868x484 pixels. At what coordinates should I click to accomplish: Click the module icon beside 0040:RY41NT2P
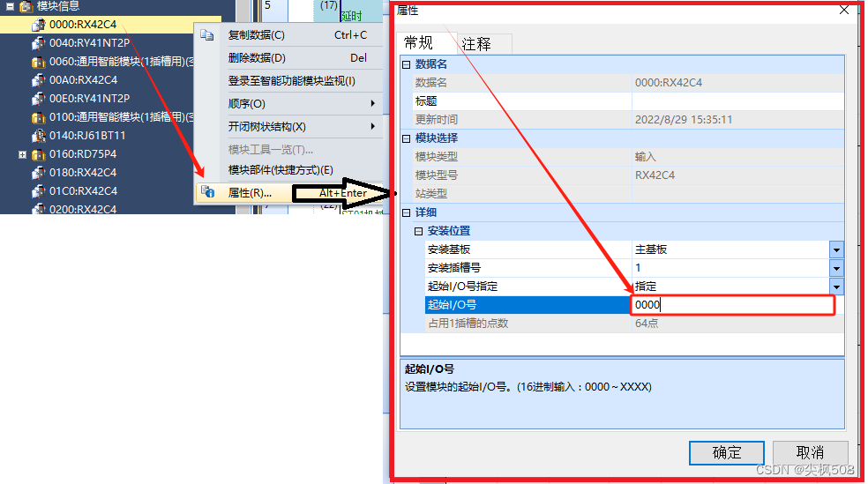coord(38,43)
